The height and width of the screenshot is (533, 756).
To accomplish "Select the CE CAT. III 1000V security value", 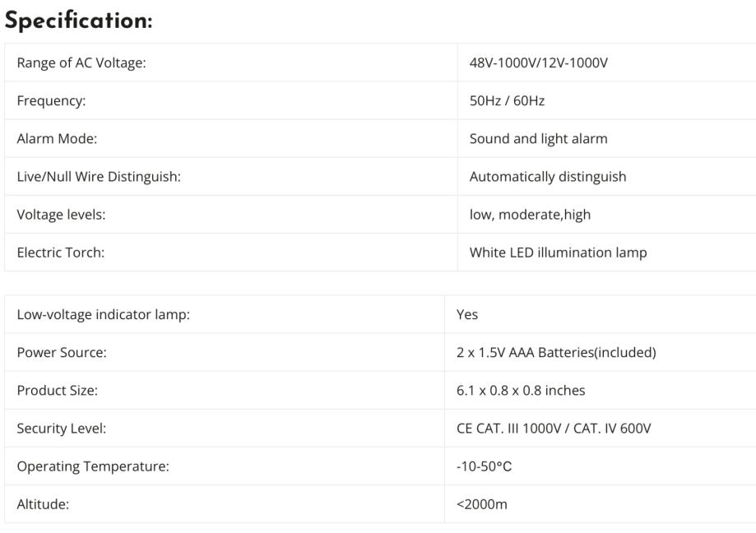I will coord(553,428).
